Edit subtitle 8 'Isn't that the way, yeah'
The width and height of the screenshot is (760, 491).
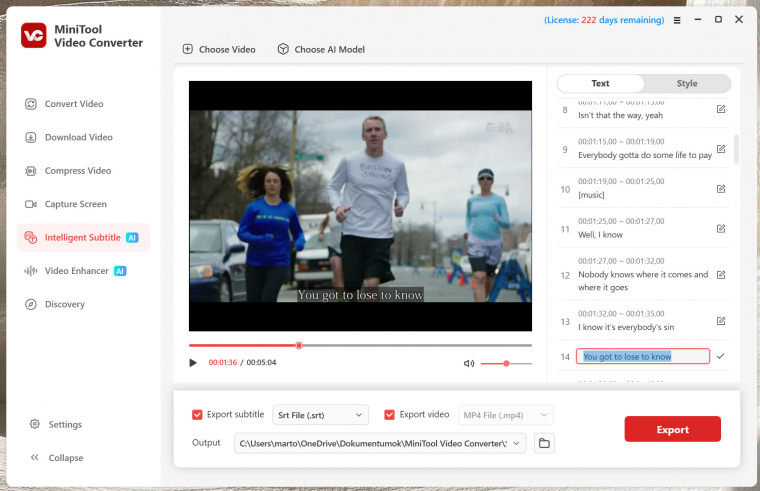click(721, 109)
